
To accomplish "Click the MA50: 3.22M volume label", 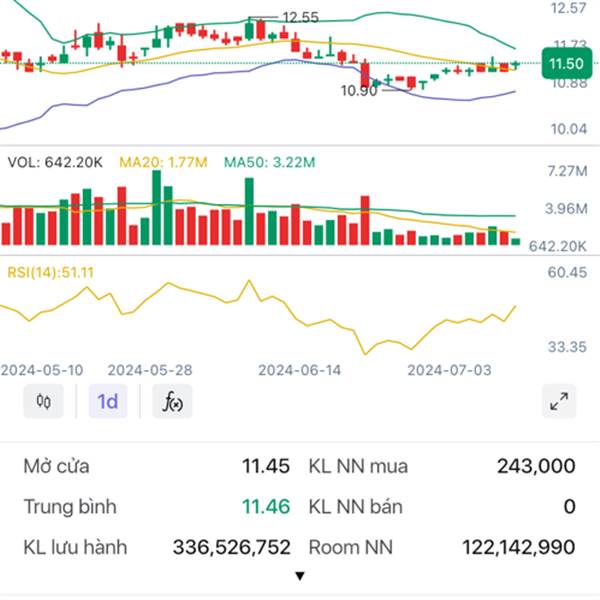I will (x=269, y=162).
